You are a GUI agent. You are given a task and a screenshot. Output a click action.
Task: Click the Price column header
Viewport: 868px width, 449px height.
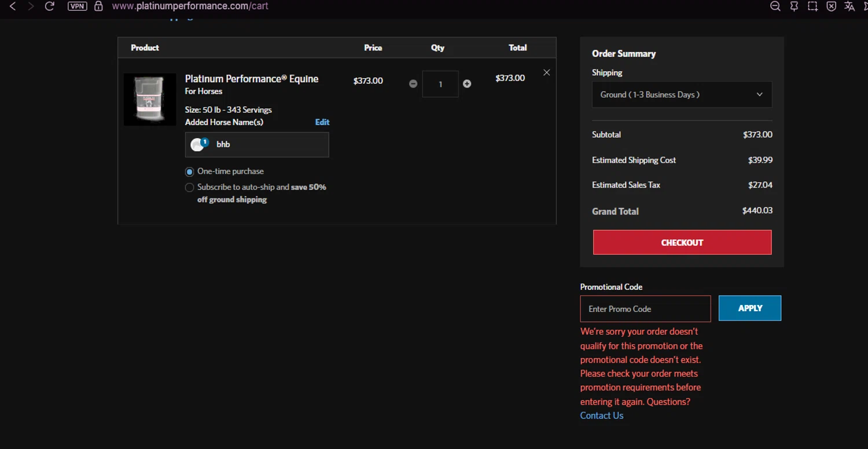point(373,47)
